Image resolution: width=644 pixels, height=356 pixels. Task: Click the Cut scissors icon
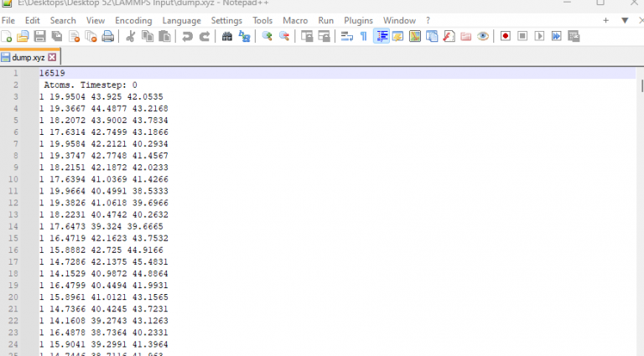[131, 36]
